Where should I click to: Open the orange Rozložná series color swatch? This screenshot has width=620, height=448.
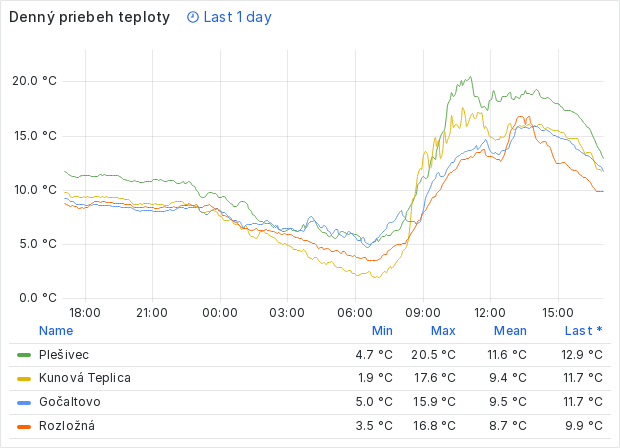coord(25,426)
